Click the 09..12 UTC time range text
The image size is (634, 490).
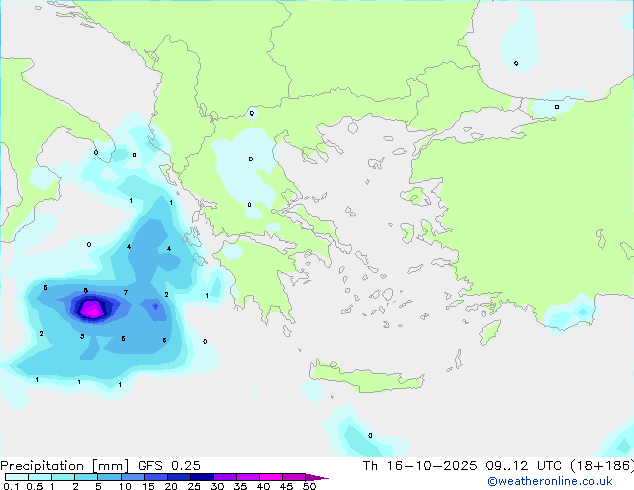click(x=523, y=466)
